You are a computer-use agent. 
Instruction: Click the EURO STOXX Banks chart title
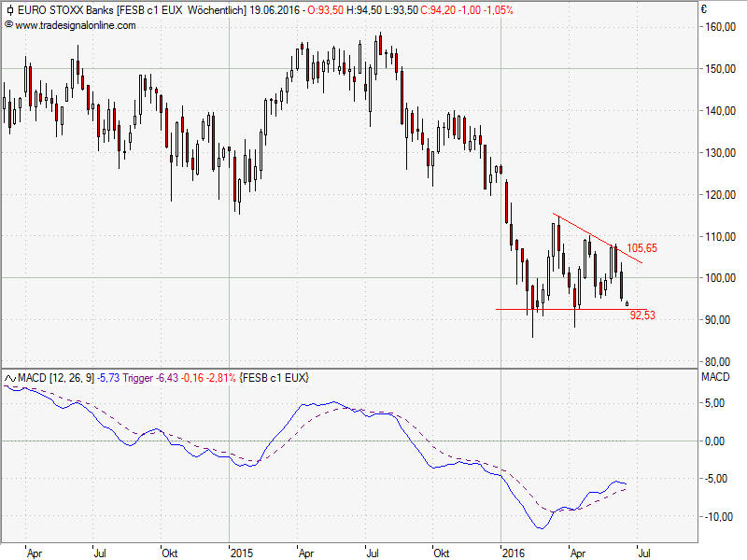point(64,10)
